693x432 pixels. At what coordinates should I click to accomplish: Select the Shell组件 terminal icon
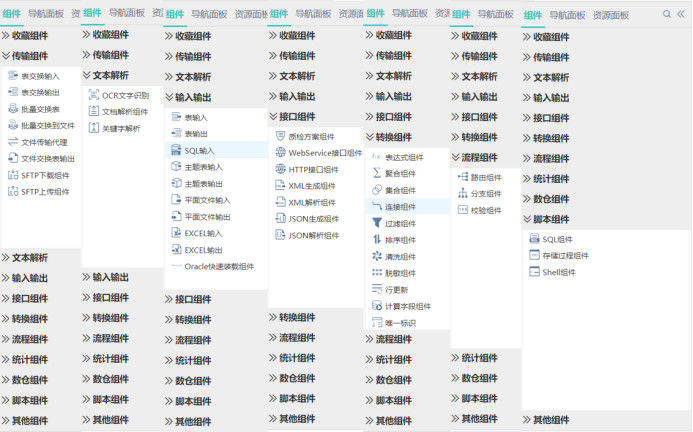tap(534, 272)
